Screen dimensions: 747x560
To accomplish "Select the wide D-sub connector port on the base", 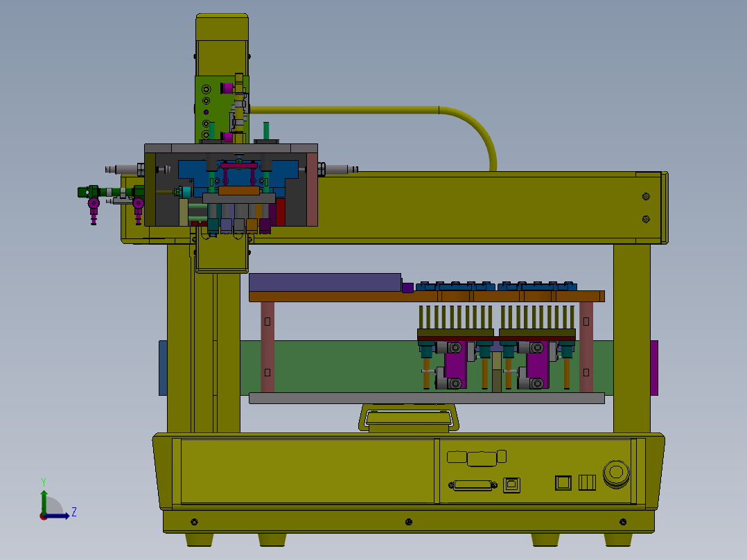I will [x=473, y=485].
